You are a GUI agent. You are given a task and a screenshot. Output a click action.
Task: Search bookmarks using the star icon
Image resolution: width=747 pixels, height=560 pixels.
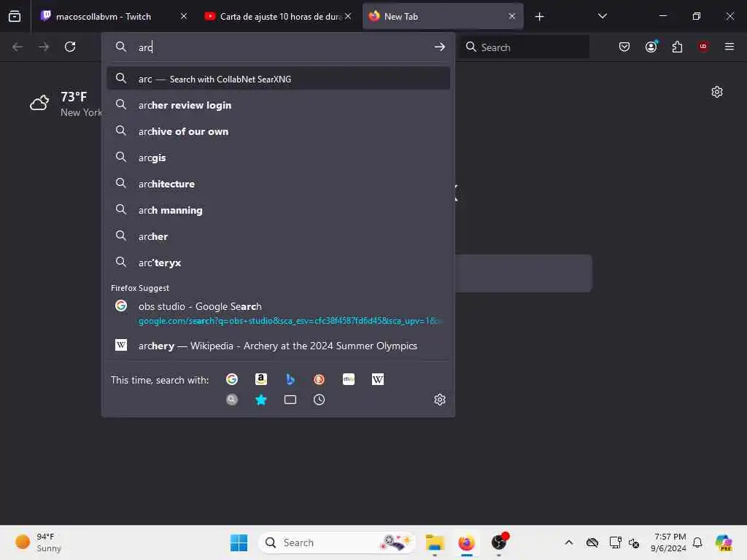[260, 400]
